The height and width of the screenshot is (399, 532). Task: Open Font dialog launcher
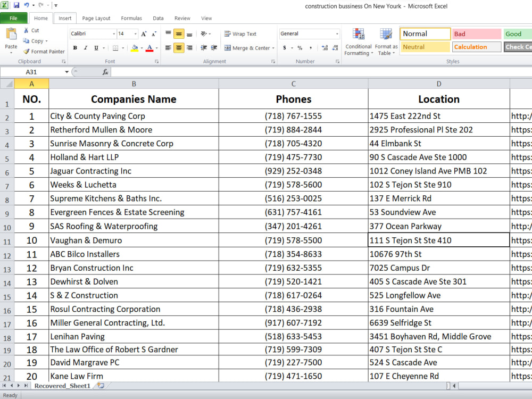(157, 61)
